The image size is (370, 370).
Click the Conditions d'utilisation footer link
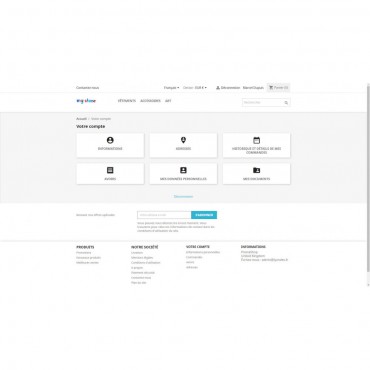coord(146,263)
